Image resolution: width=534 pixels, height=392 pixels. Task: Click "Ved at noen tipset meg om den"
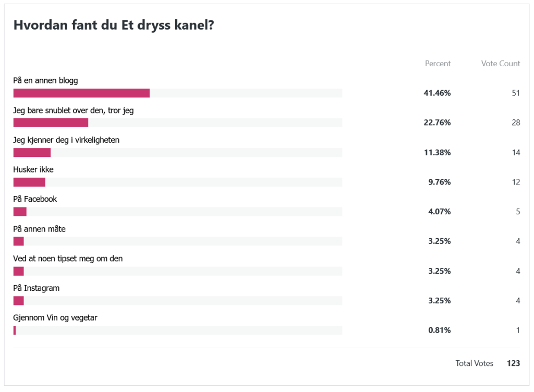(68, 259)
